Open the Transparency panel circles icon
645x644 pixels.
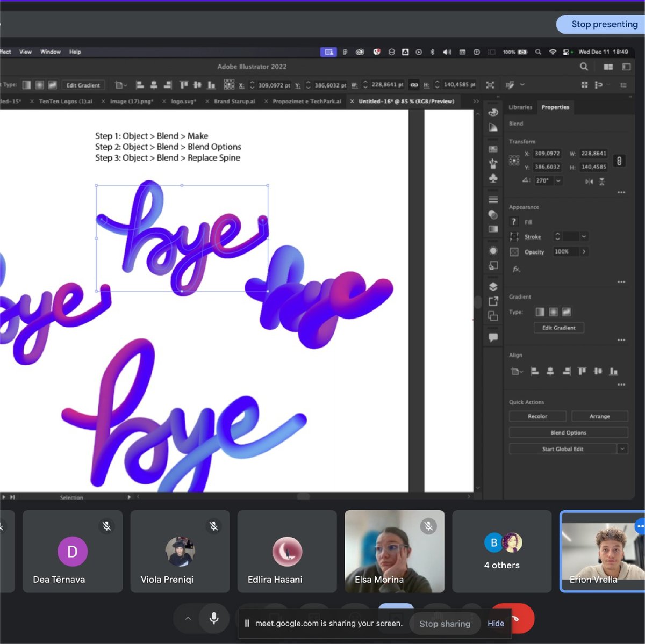tap(493, 215)
